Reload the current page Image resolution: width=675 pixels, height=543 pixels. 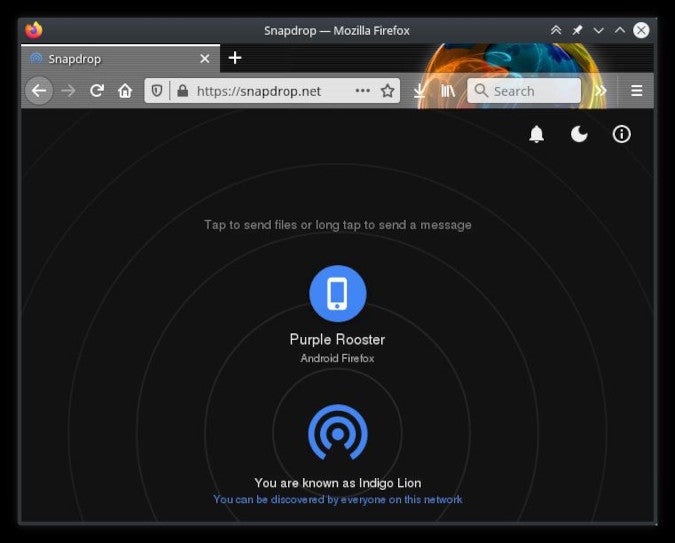[x=97, y=91]
